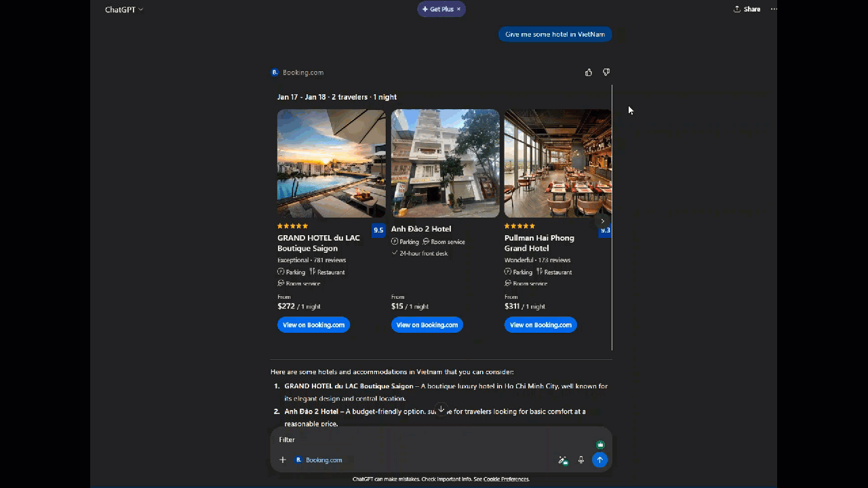Open the Pullman Hai Phong restaurant photo
Viewport: 868px width, 488px height.
[x=558, y=163]
